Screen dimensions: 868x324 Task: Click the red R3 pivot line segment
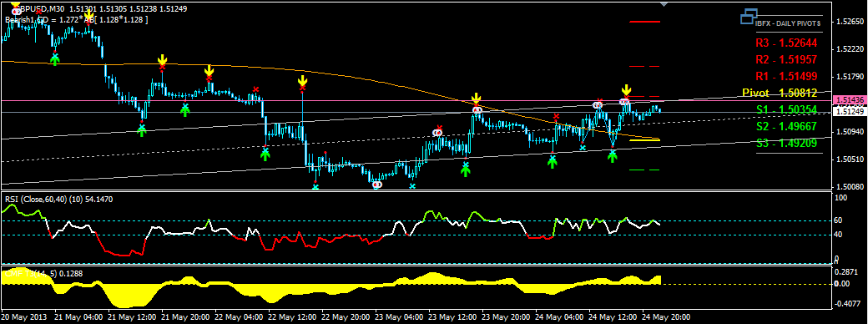point(645,22)
